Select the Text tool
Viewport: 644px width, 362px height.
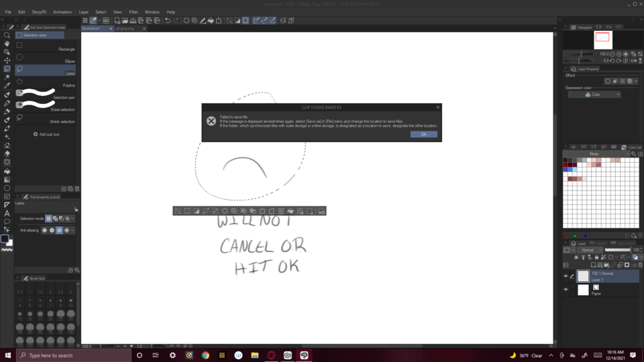coord(7,213)
